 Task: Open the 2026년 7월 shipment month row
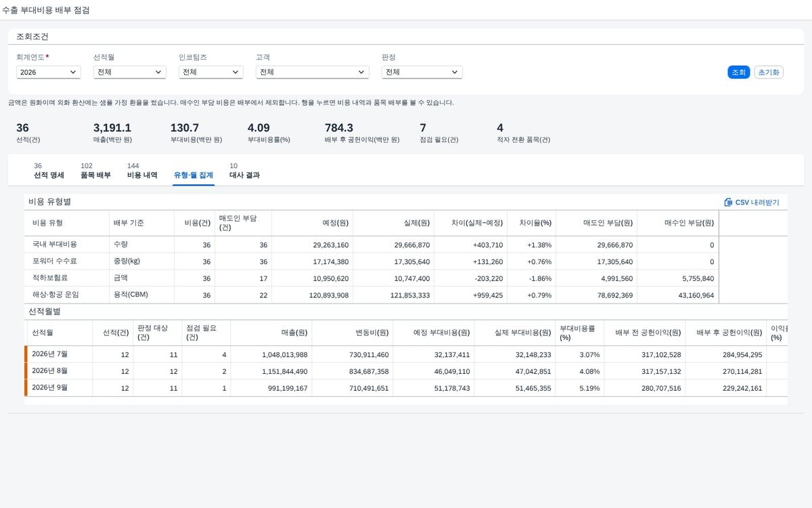click(x=406, y=354)
